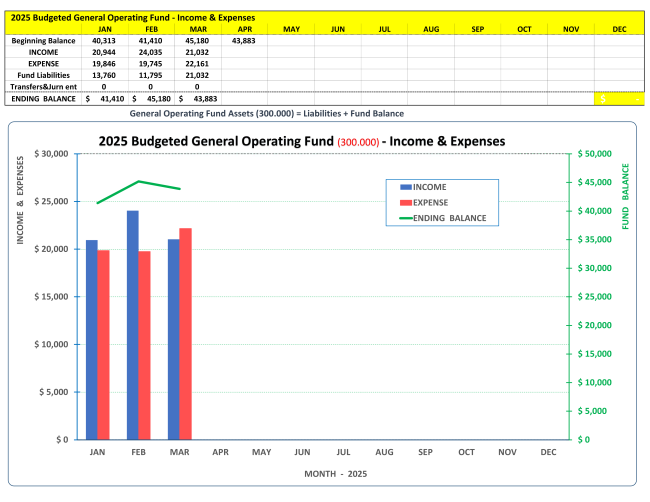Select the spreadsheet title header row
650x502 pixels.
coord(130,17)
